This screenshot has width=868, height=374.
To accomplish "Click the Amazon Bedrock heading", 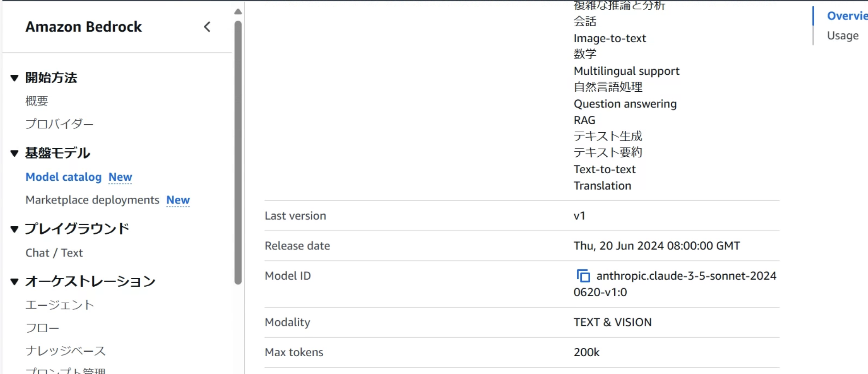I will 84,27.
